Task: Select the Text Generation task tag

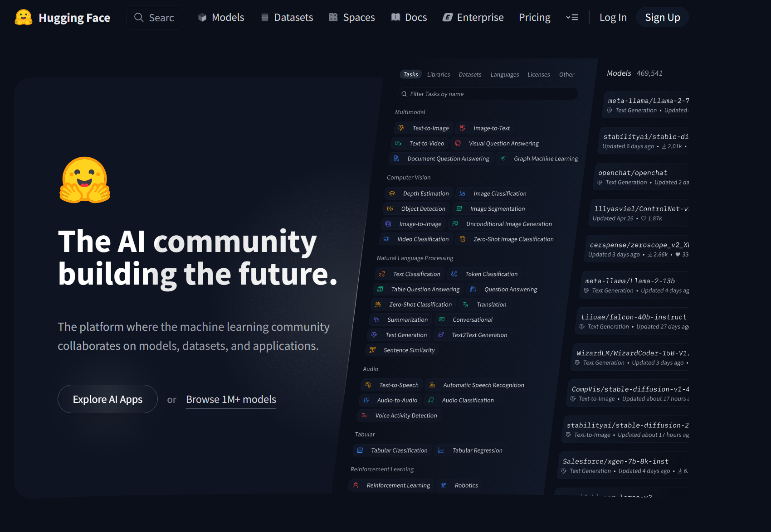Action: (399, 335)
